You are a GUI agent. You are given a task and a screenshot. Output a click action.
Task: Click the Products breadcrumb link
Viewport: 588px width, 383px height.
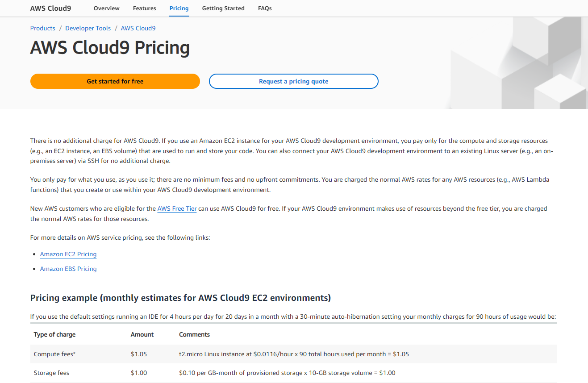(x=43, y=28)
